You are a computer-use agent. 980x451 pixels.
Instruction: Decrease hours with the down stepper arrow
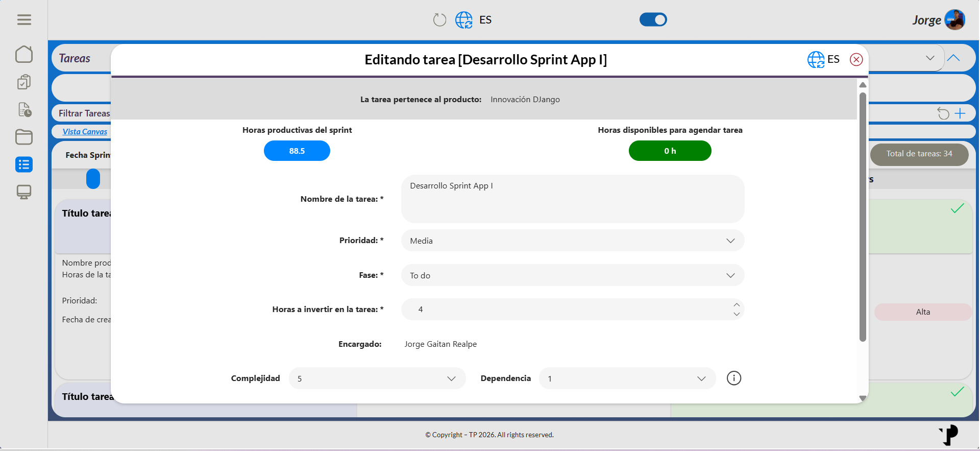(737, 314)
